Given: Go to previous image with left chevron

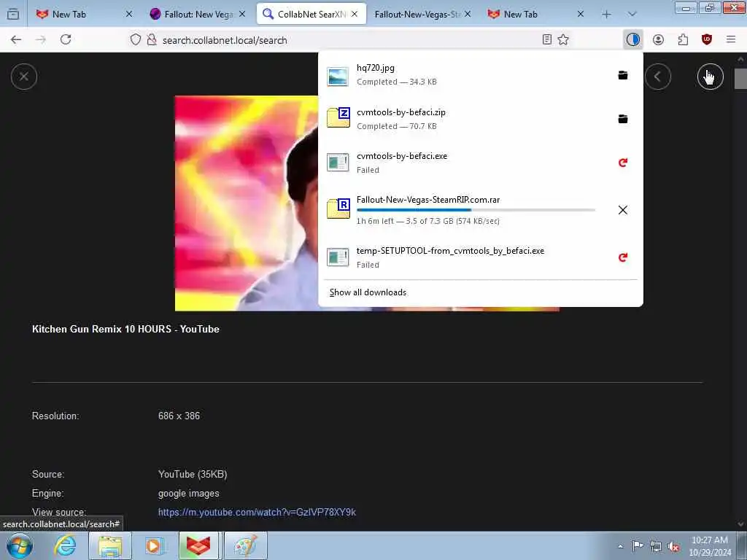Looking at the screenshot, I should (658, 76).
